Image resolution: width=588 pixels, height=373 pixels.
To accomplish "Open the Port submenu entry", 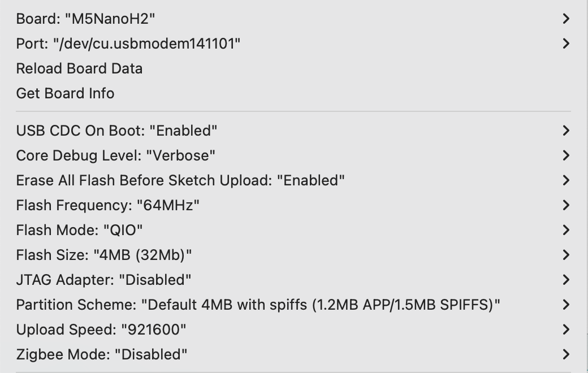I will 128,44.
